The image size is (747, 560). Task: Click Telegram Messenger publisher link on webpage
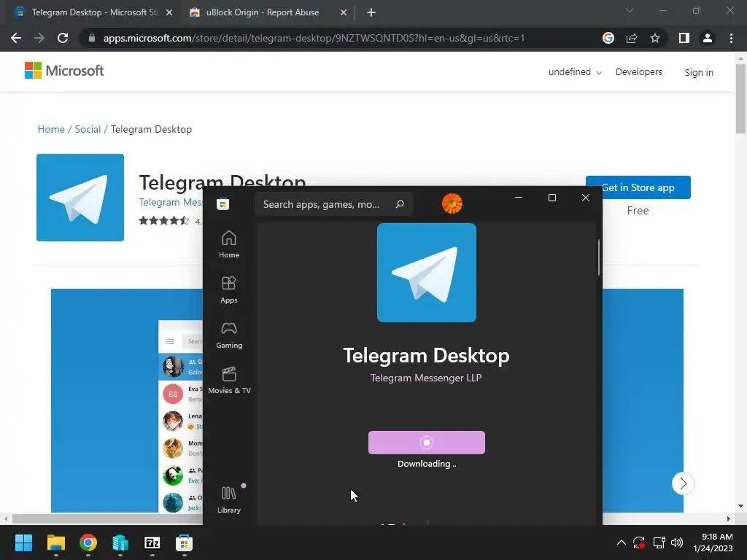[171, 202]
